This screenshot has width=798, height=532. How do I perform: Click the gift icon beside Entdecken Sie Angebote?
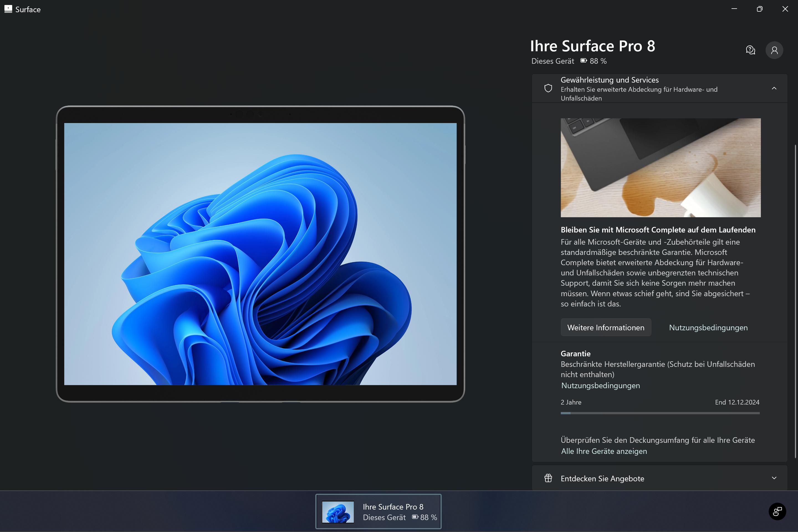click(x=548, y=478)
